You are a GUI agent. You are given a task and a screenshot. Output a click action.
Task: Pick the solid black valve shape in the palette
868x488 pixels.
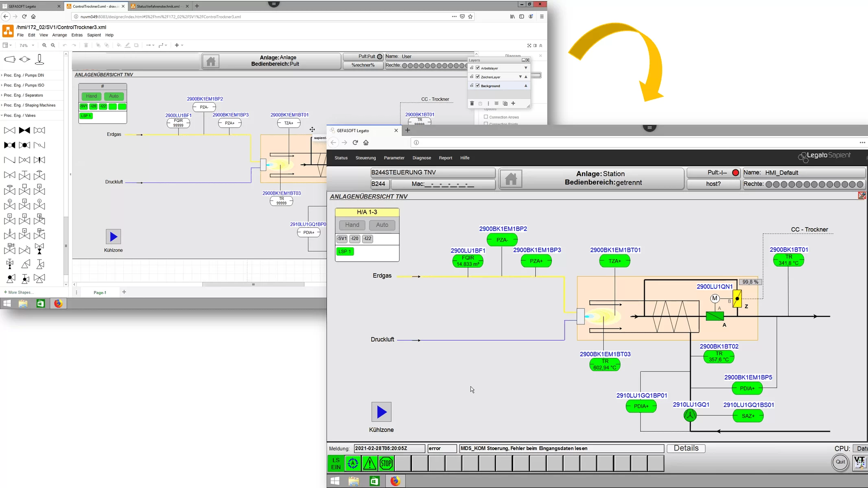click(x=24, y=130)
